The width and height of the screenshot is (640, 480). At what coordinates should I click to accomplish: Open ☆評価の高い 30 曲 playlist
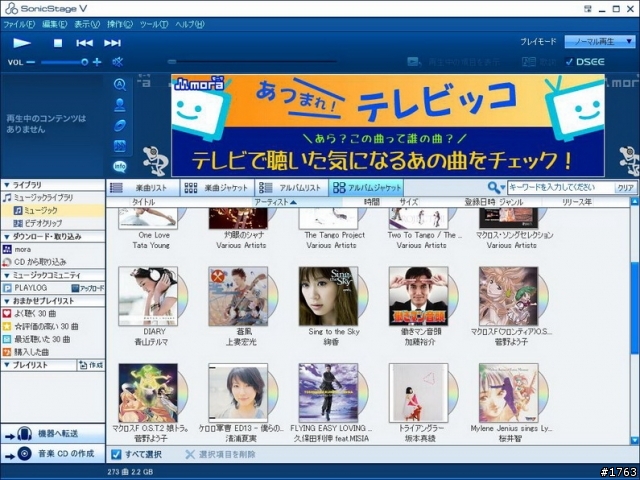(40, 327)
